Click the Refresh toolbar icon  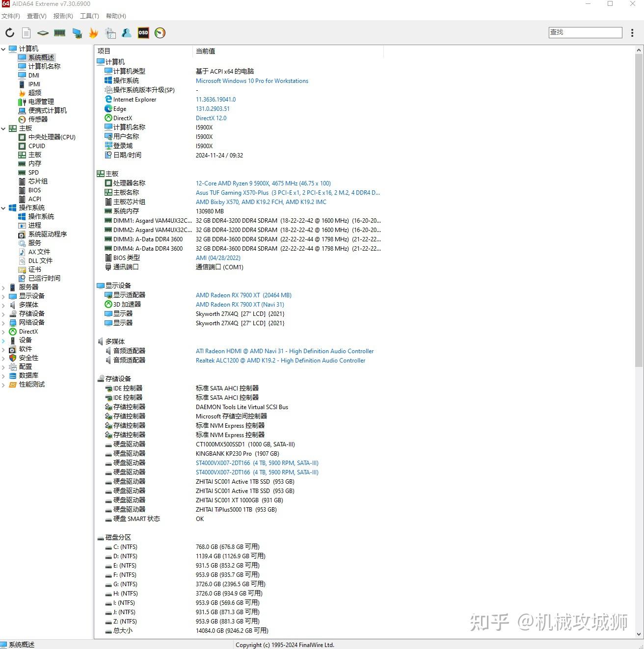(10, 33)
